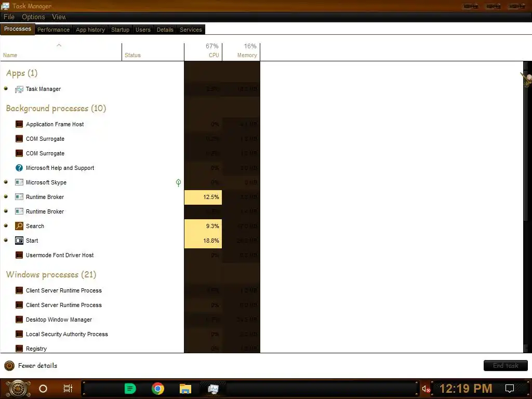Viewport: 532px width, 399px height.
Task: Open File Explorer from the taskbar
Action: pos(185,389)
